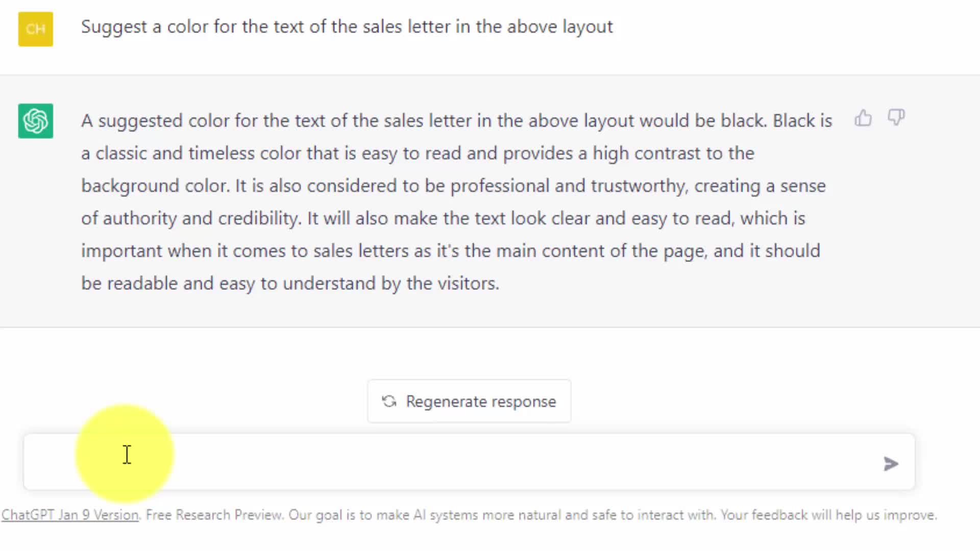Screen dimensions: 980x551
Task: Click response line starting "of authority and credibility"
Action: [443, 218]
